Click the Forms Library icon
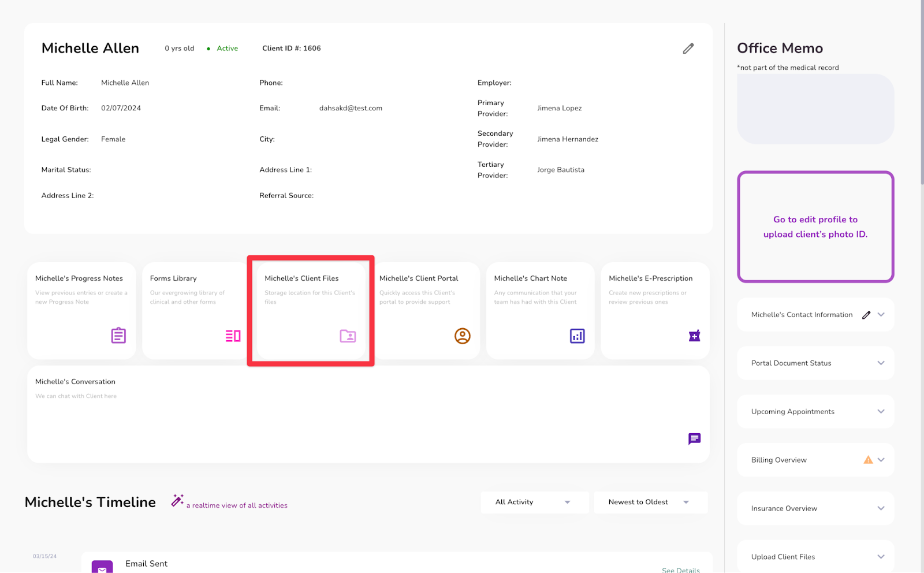 pyautogui.click(x=233, y=336)
